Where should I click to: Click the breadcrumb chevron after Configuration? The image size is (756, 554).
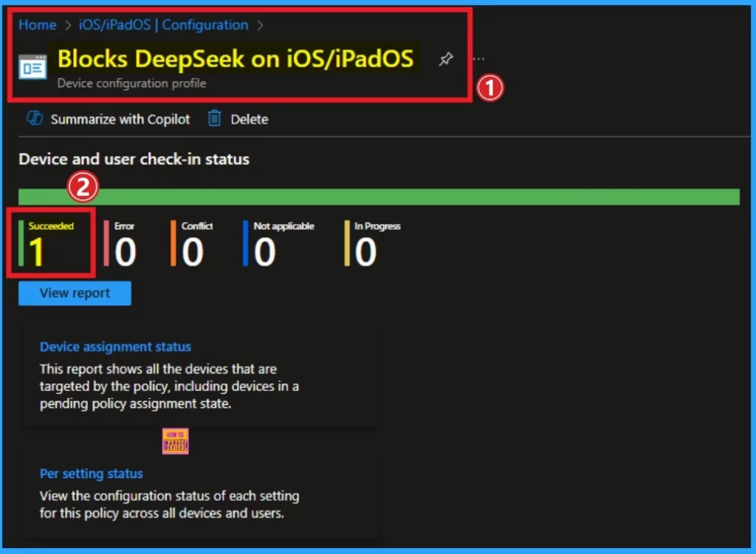tap(261, 25)
